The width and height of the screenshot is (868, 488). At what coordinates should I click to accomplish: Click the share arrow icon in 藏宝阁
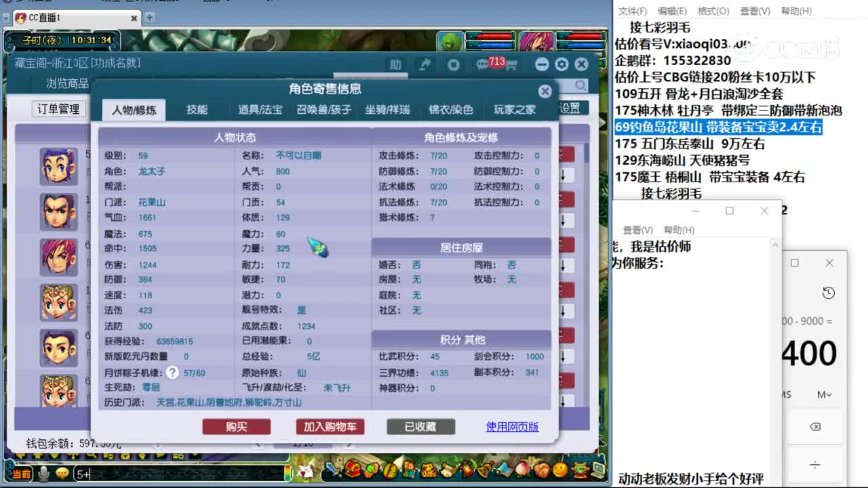[425, 64]
